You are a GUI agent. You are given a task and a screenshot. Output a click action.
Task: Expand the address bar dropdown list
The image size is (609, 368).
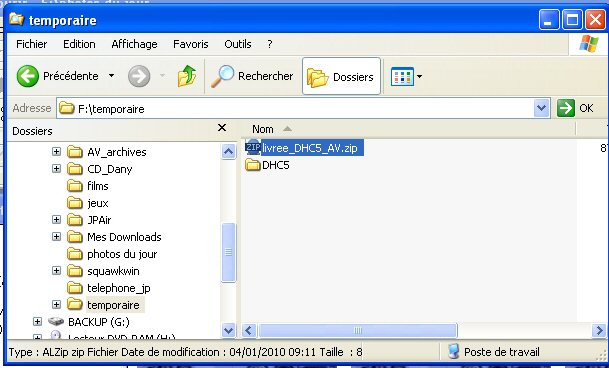coord(542,108)
